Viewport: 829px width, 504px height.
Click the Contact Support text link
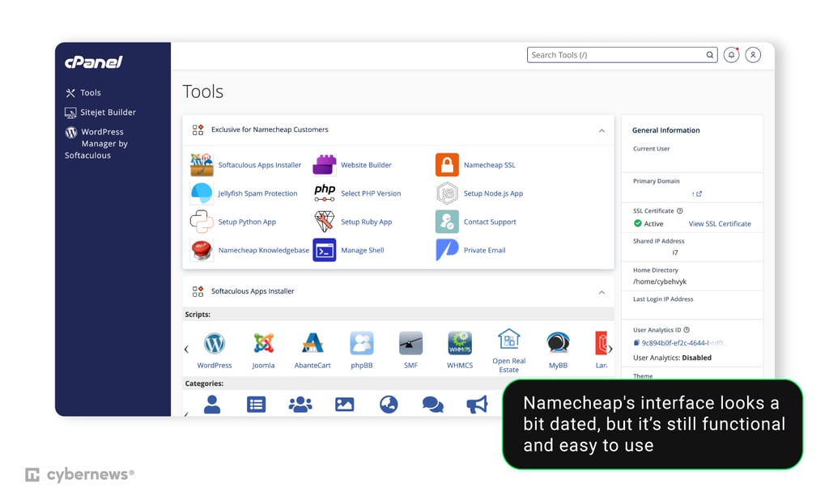tap(490, 222)
